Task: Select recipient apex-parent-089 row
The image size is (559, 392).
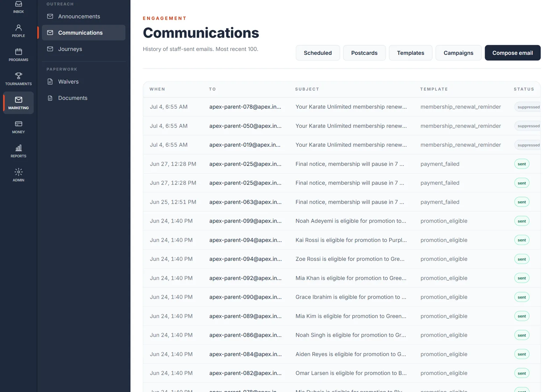Action: [x=245, y=316]
